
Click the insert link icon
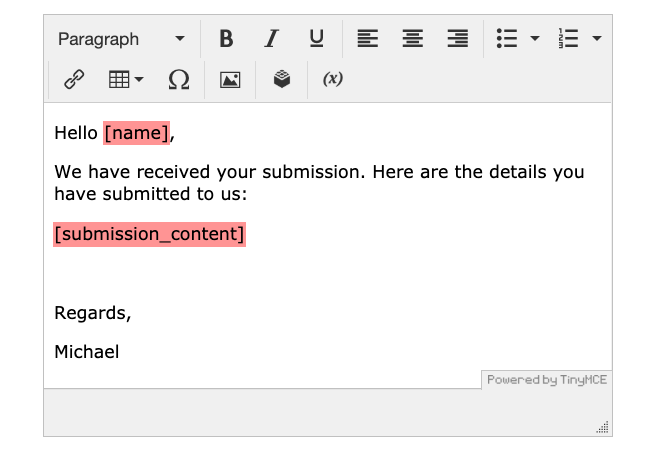pyautogui.click(x=74, y=80)
